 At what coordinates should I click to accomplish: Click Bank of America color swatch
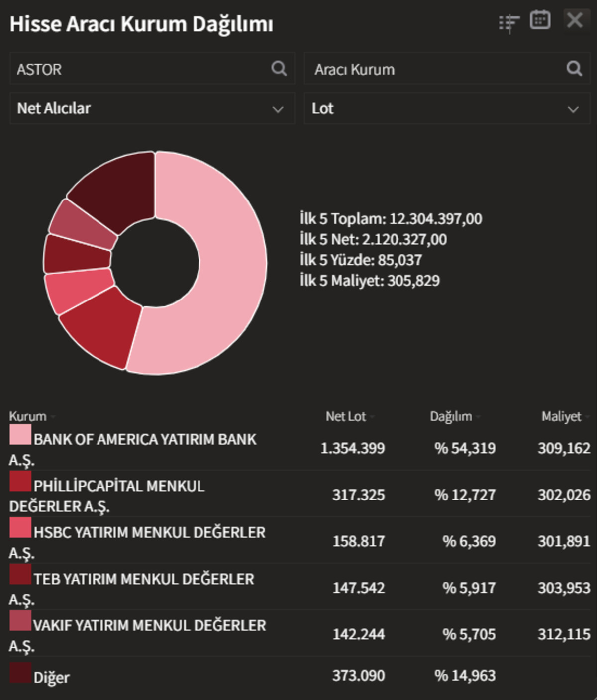point(20,434)
